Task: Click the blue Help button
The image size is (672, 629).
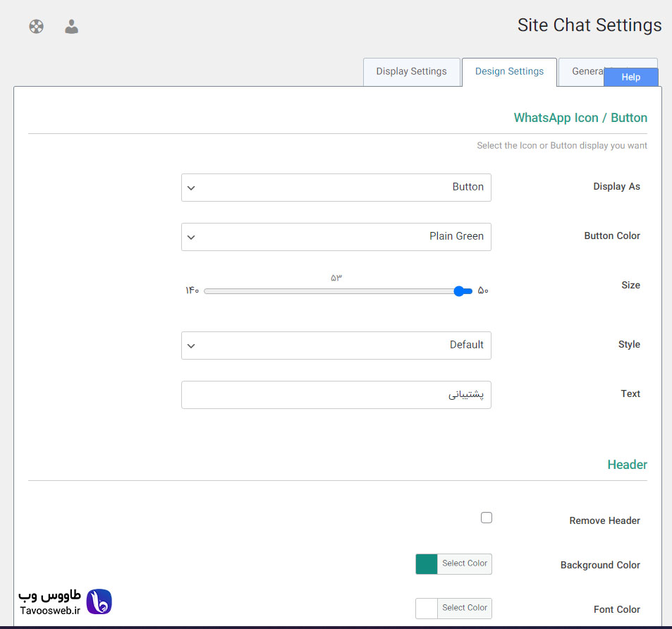Action: [x=631, y=77]
